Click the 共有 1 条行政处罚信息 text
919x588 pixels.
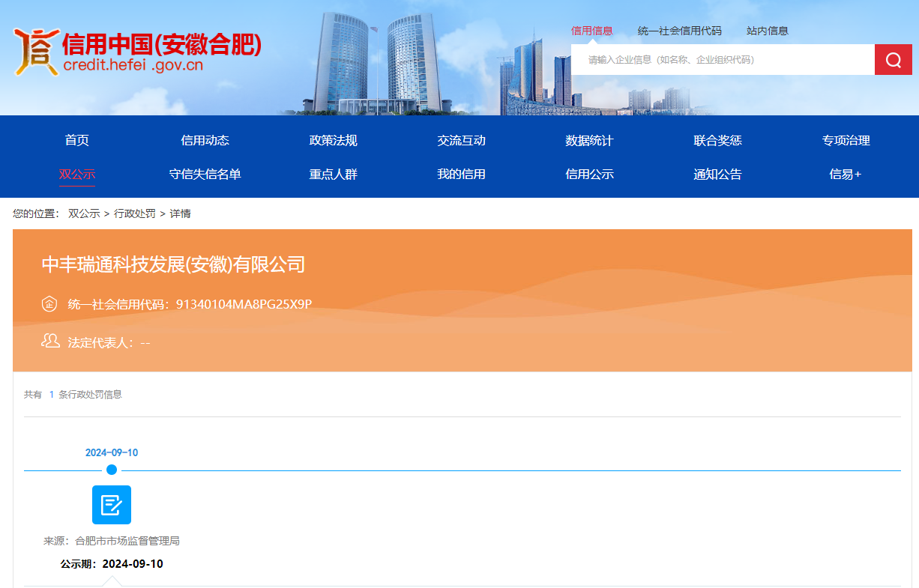point(73,394)
